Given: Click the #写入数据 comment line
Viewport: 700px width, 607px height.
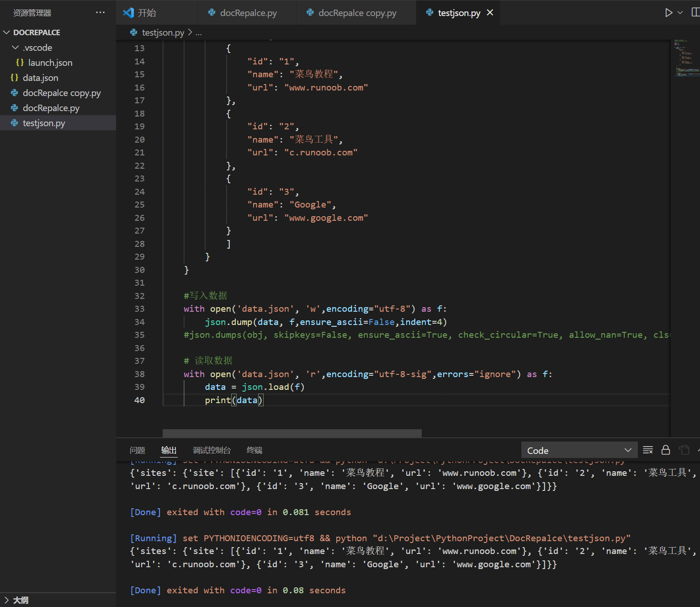Looking at the screenshot, I should coord(205,296).
